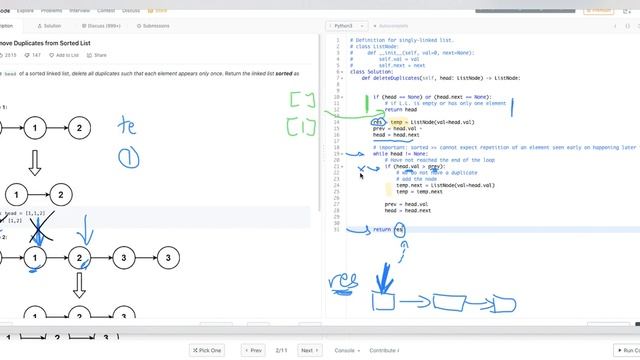The width and height of the screenshot is (640, 360).
Task: Open the Python3 language dropdown
Action: tap(347, 26)
